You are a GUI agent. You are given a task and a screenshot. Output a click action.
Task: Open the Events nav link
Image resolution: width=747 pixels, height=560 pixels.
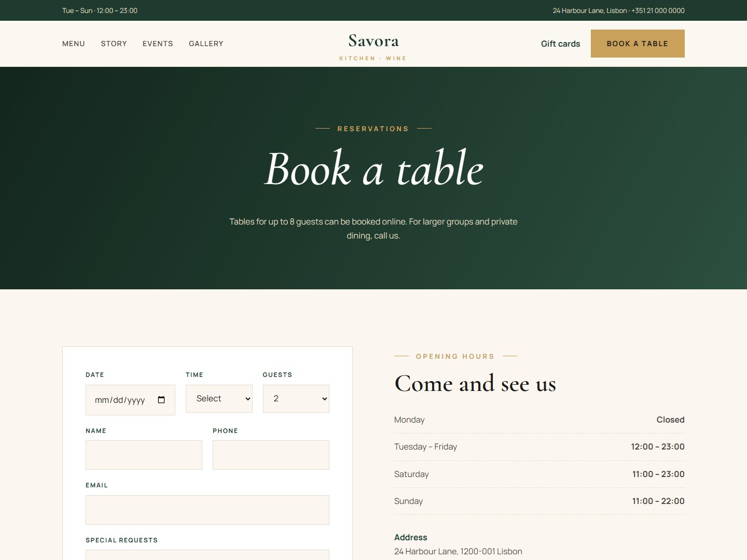point(158,44)
